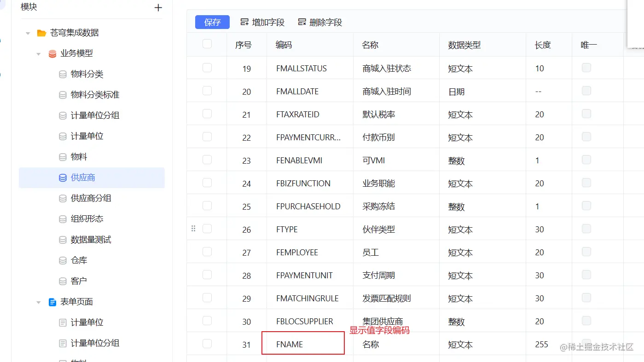Screen dimensions: 644x362
Task: Click the 增加字段 button label
Action: point(268,22)
